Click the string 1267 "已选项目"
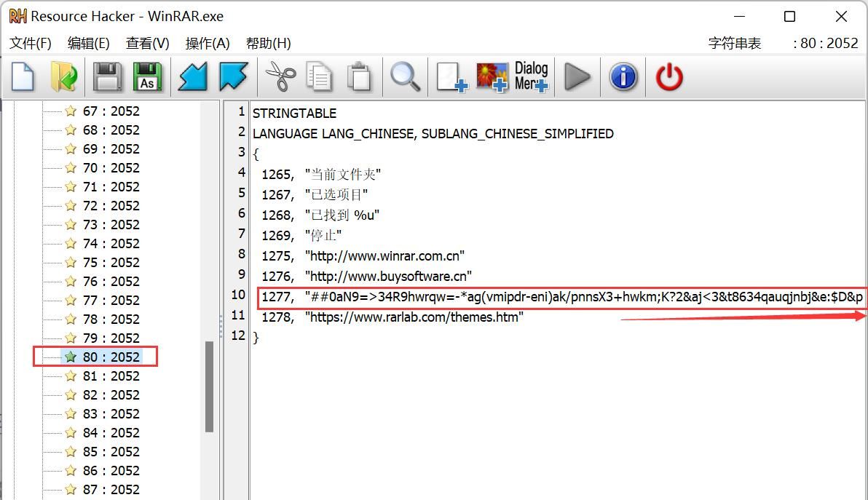Viewport: 868px width, 500px height. (x=315, y=195)
